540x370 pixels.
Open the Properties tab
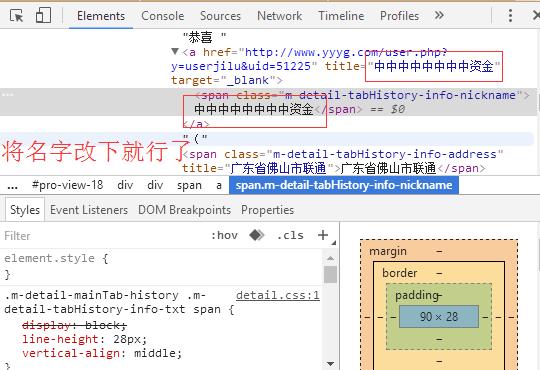click(x=268, y=210)
